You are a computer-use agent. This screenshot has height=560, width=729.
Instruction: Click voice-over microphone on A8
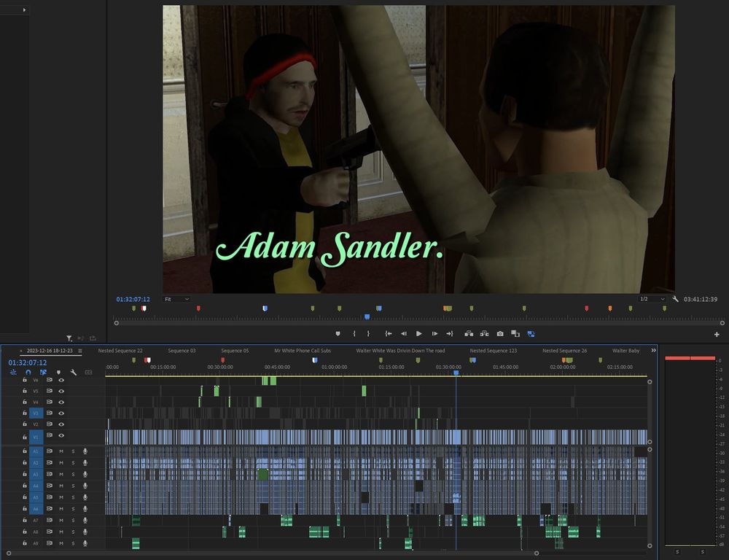(85, 532)
